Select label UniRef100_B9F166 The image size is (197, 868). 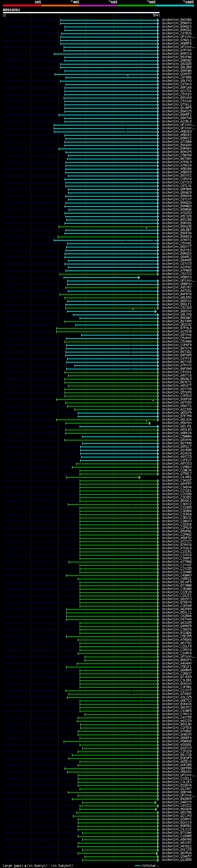coord(177,88)
